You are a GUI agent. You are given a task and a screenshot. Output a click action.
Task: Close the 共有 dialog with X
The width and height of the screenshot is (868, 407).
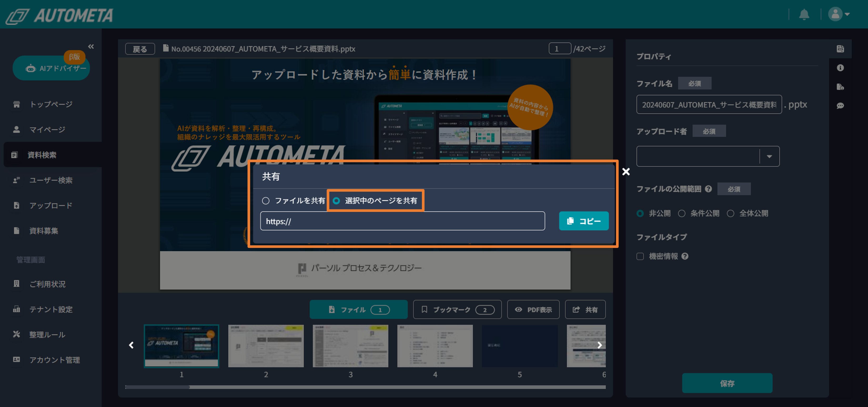[x=626, y=172]
